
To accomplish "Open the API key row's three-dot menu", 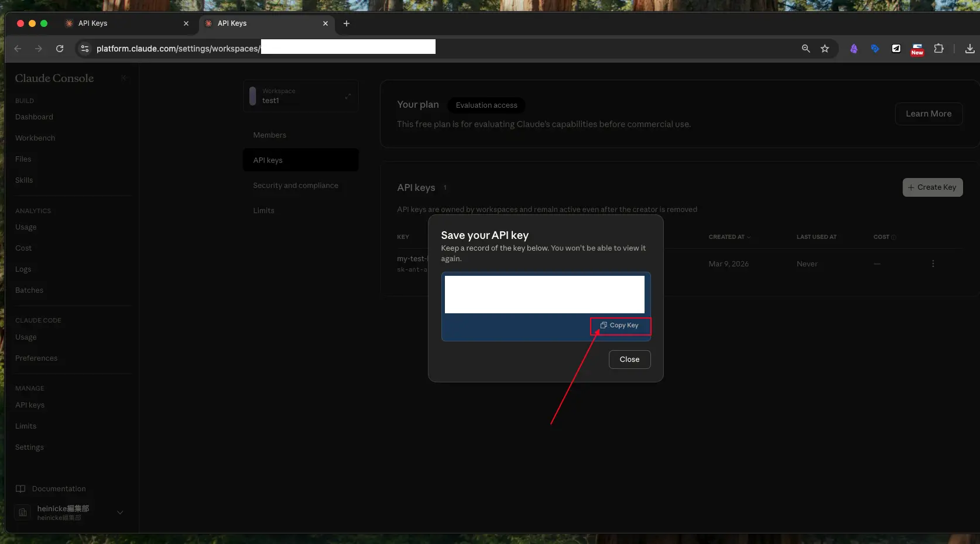I will [933, 264].
